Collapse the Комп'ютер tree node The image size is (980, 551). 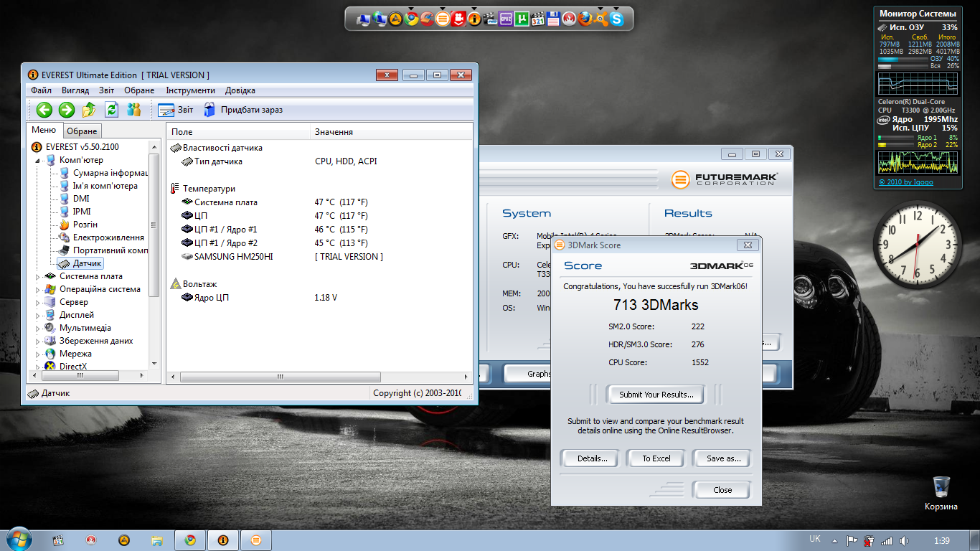point(39,160)
